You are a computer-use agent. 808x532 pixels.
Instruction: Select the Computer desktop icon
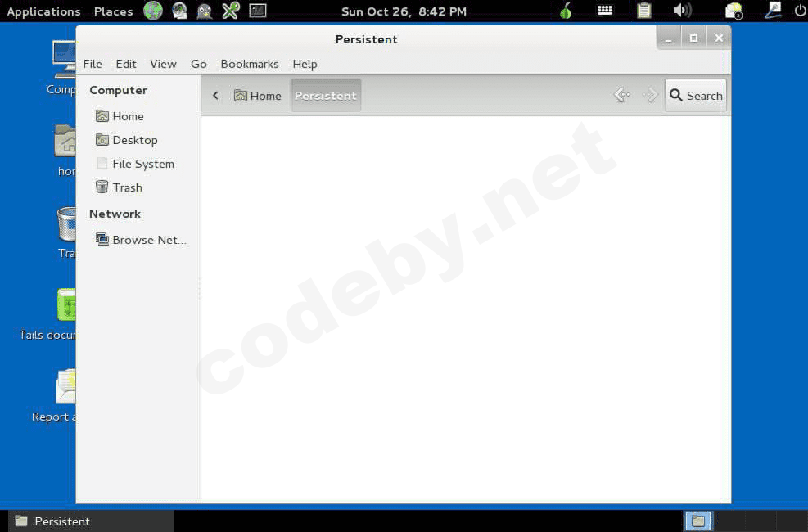click(x=63, y=69)
